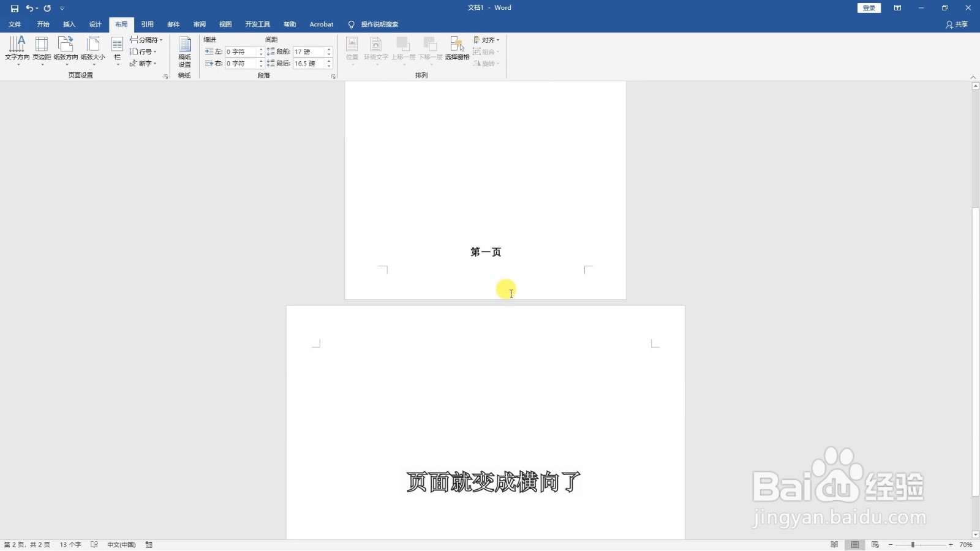Open Paper Size (纸张大小) menu

click(93, 51)
